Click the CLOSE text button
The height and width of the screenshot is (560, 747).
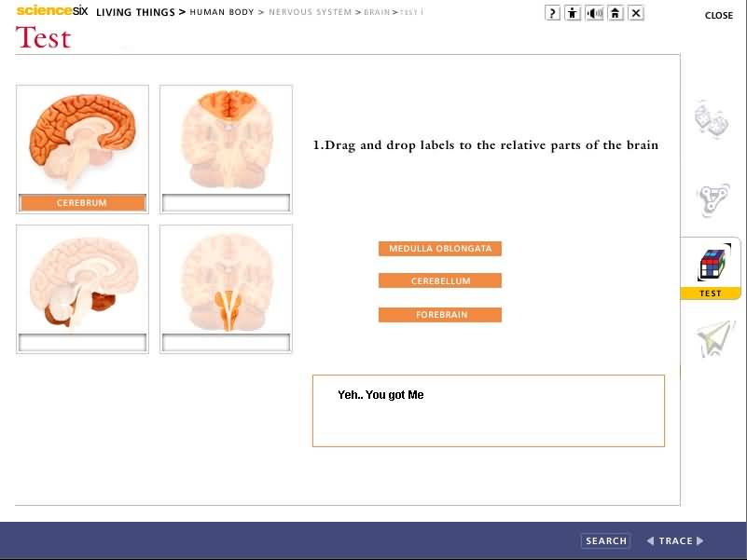click(x=718, y=16)
